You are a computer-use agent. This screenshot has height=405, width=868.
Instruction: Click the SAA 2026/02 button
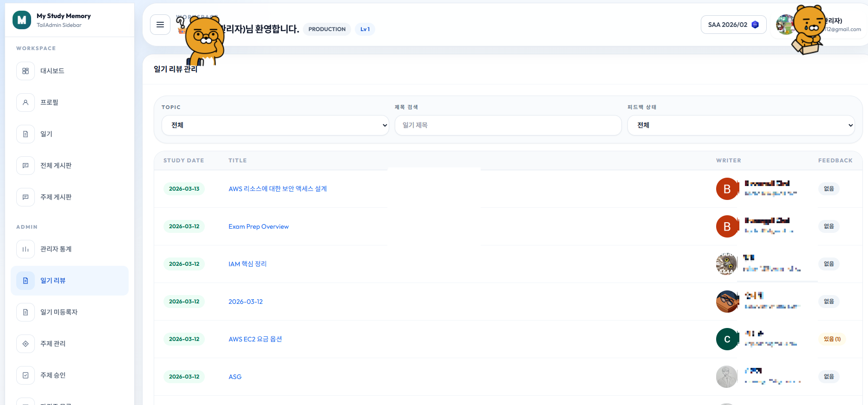click(734, 25)
